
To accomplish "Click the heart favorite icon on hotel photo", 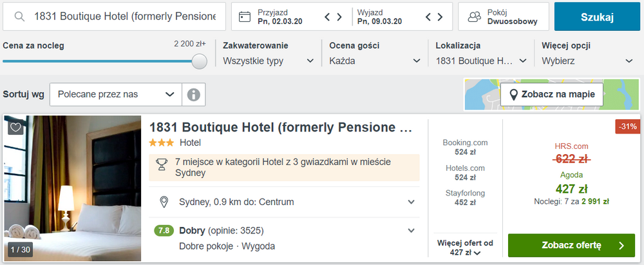I will pyautogui.click(x=15, y=128).
